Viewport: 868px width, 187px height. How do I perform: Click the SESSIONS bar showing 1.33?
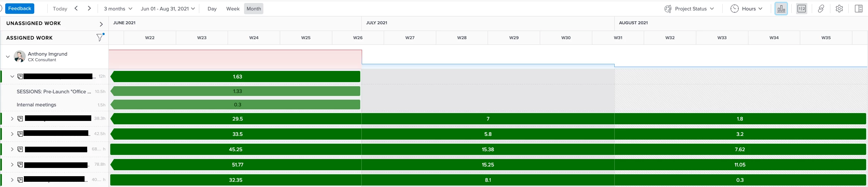(235, 91)
